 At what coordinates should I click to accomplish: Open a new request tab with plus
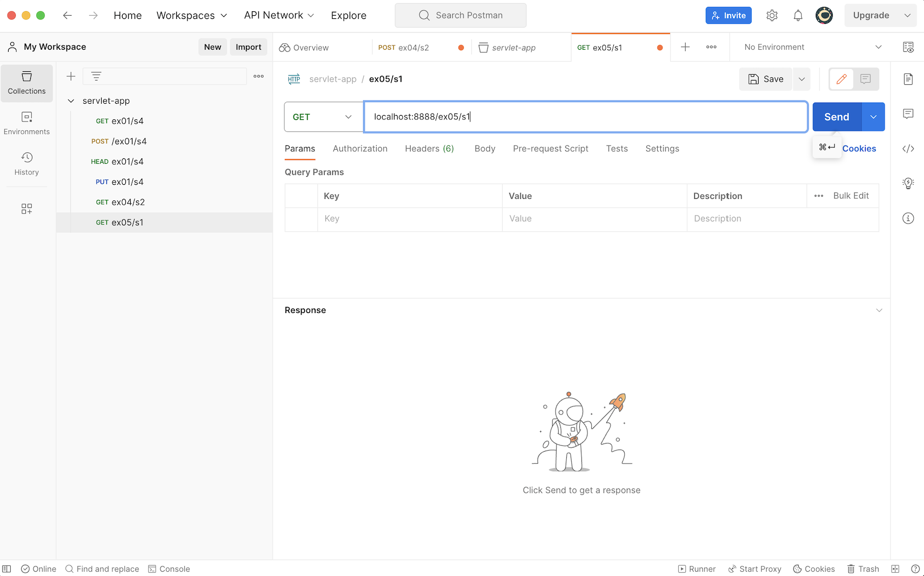pos(685,47)
